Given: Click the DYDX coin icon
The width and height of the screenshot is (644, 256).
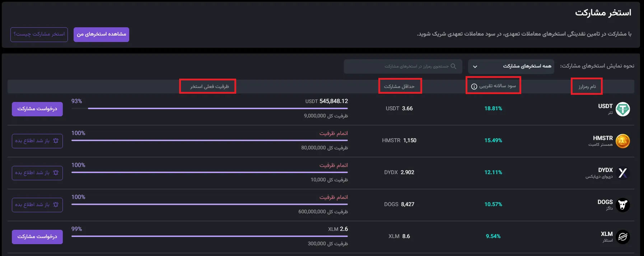Looking at the screenshot, I should coord(623,173).
